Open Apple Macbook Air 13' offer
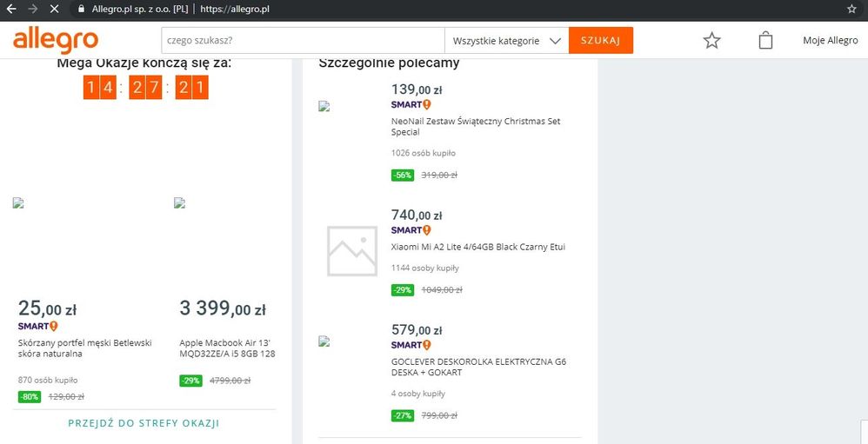Viewport: 868px width, 444px height. pos(227,348)
